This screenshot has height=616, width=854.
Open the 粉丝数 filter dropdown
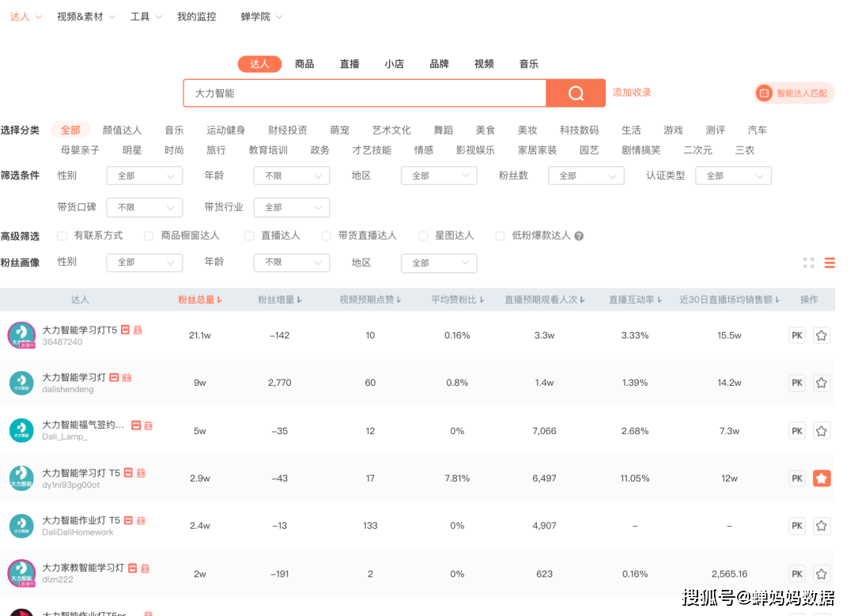coord(586,176)
